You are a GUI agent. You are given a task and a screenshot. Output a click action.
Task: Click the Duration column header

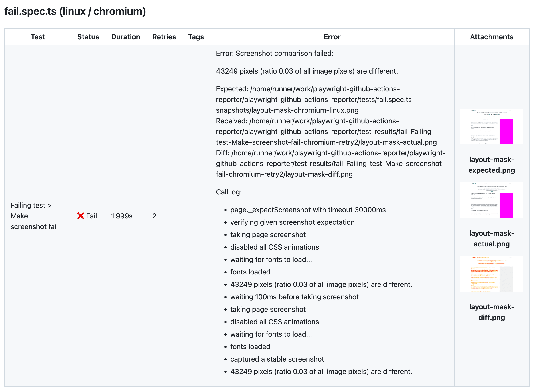coord(125,37)
